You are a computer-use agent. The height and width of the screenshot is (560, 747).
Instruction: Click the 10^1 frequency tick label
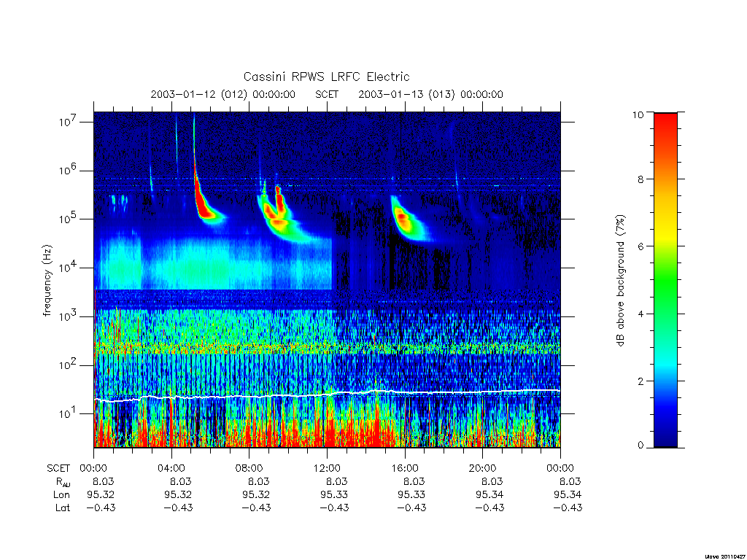click(x=69, y=413)
